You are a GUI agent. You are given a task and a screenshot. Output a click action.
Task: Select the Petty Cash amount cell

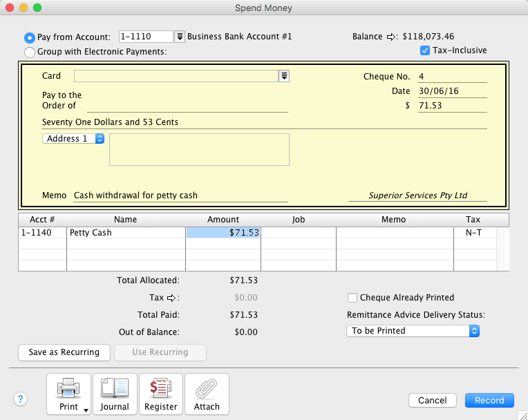pos(223,233)
